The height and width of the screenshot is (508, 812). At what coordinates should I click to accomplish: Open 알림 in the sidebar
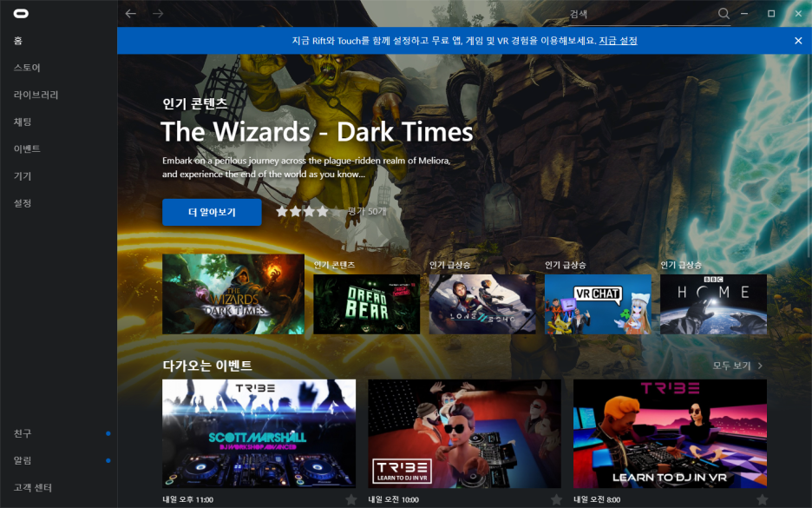pos(23,460)
